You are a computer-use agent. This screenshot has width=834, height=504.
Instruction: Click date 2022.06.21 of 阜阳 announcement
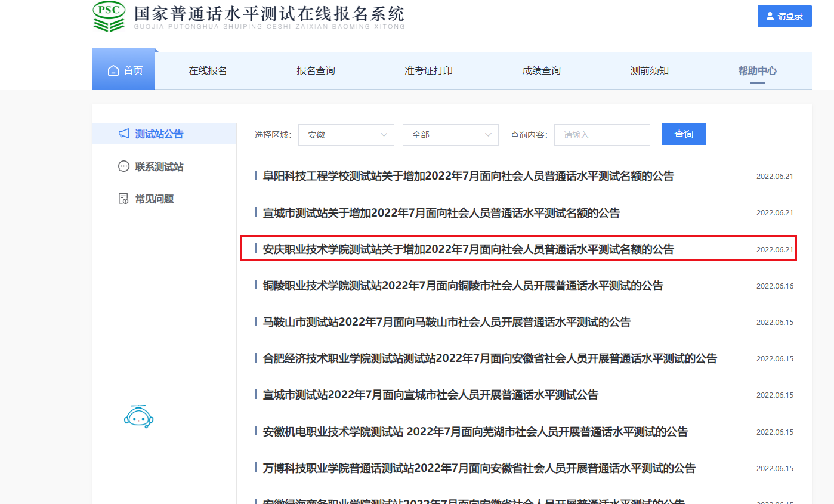[775, 177]
